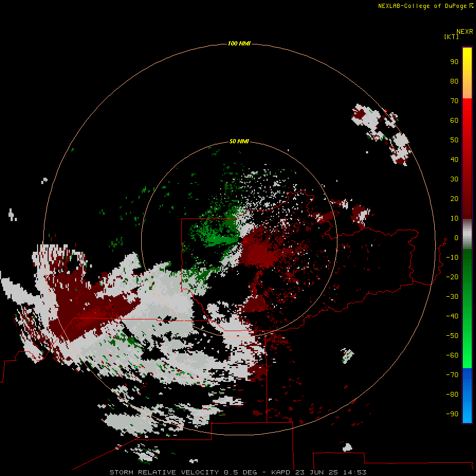This screenshot has width=476, height=476.
Task: Click the yellow top segment of color bar
Action: [x=467, y=73]
